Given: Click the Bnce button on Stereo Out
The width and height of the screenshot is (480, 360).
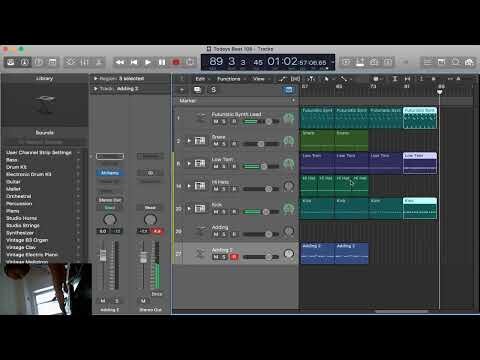Looking at the screenshot, I should [157, 294].
